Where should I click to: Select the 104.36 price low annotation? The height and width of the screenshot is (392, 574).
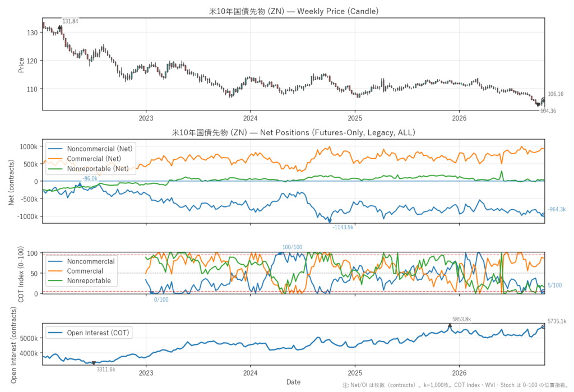(548, 111)
